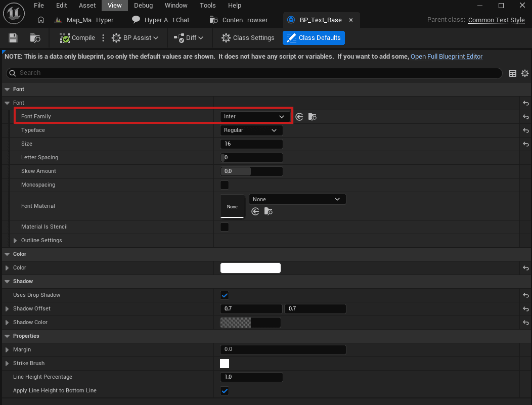Reset Font section to default arrow
Viewport: 532px width, 405px height.
(526, 103)
